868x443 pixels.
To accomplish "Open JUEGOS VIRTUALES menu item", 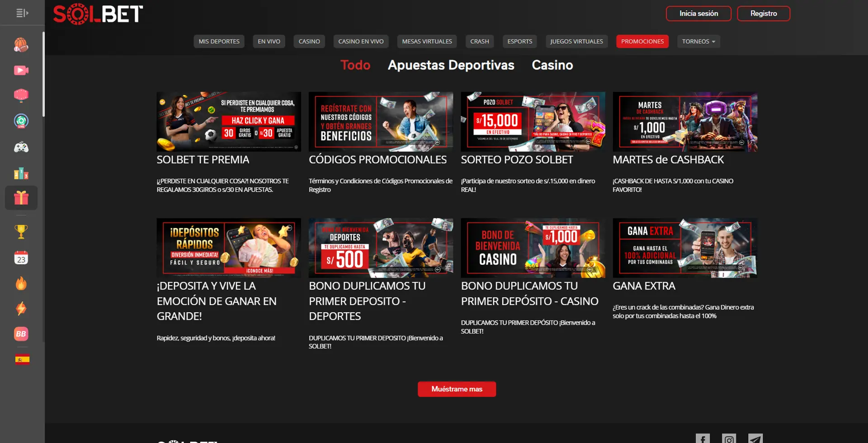I will coord(576,41).
